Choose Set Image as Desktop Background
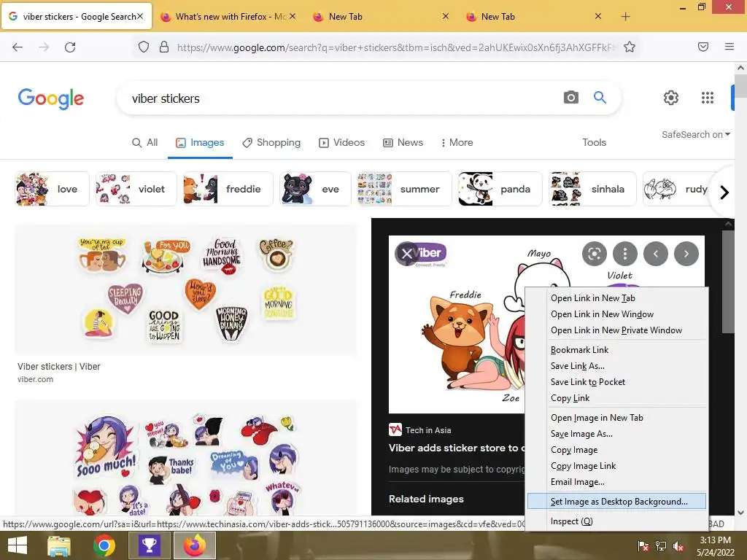Screen dimensions: 747x560 (616, 502)
